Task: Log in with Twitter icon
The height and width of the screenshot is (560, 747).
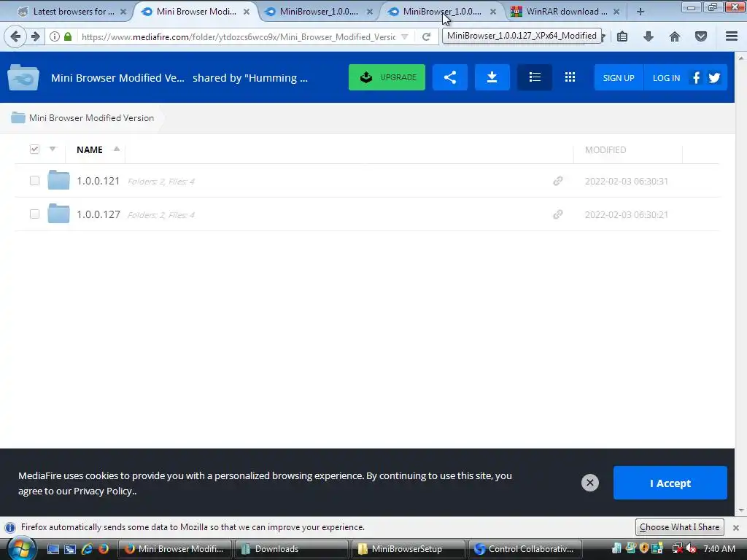Action: [x=714, y=77]
